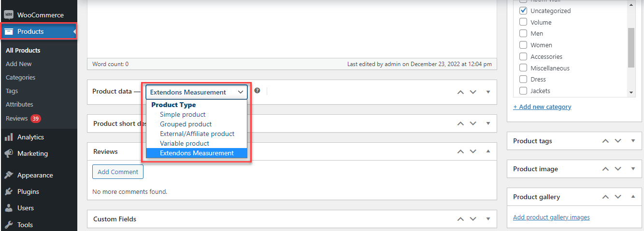
Task: Collapse the Product gallery panel
Action: pyautogui.click(x=633, y=197)
